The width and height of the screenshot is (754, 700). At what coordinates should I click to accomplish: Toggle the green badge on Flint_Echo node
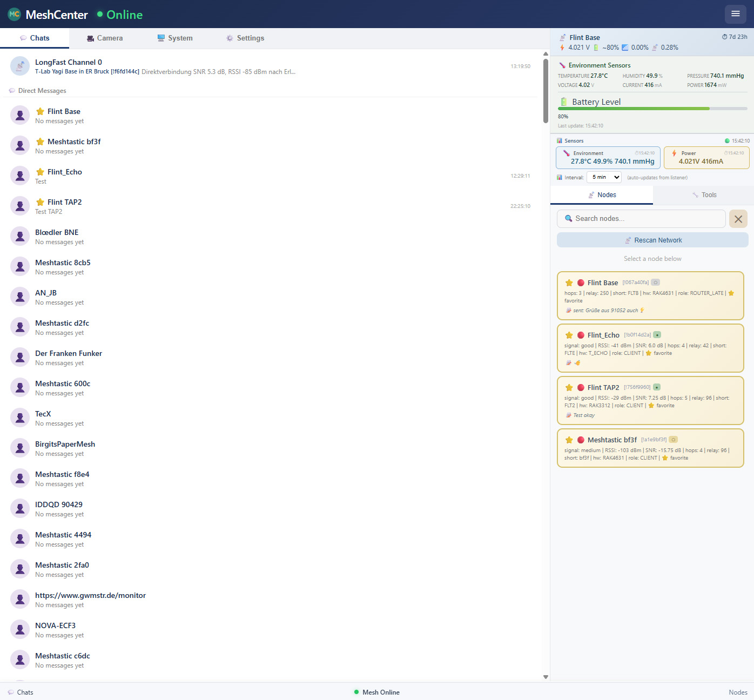point(657,335)
